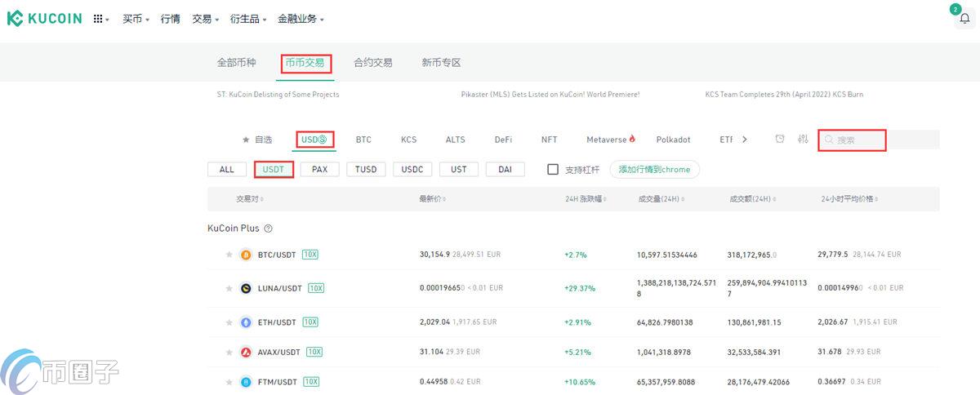
Task: Click the FTM coin icon
Action: pyautogui.click(x=246, y=382)
